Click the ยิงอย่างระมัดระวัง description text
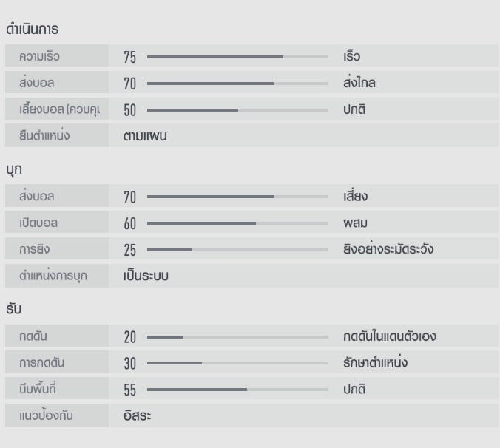The width and height of the screenshot is (500, 448). [388, 249]
